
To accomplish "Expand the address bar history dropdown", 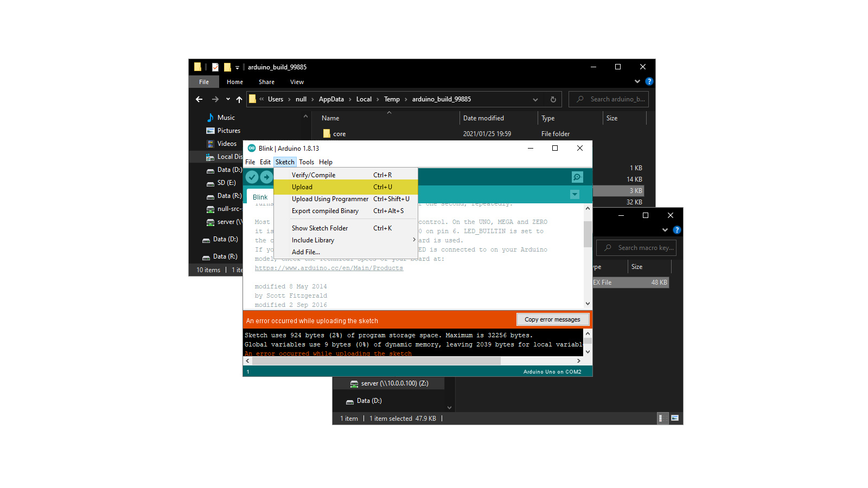I will pyautogui.click(x=535, y=99).
